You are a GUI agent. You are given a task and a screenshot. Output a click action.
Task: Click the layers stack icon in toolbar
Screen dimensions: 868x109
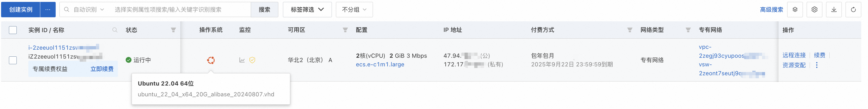click(794, 10)
